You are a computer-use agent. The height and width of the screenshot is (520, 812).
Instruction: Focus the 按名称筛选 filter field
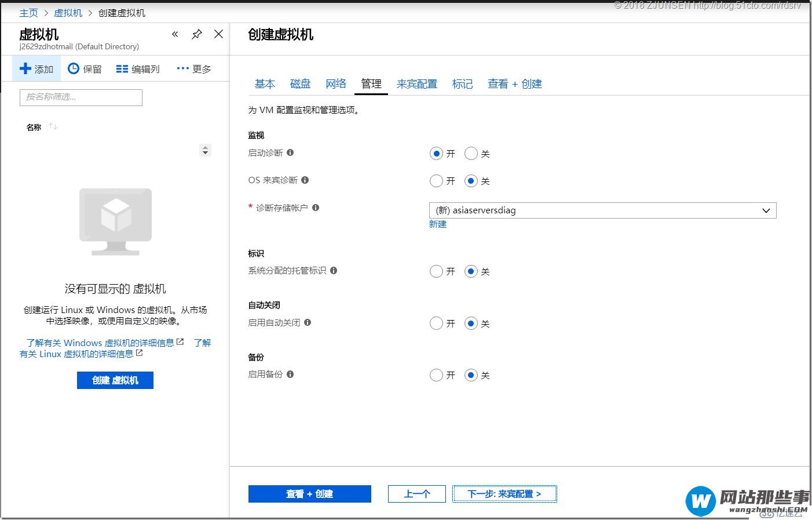(x=81, y=97)
